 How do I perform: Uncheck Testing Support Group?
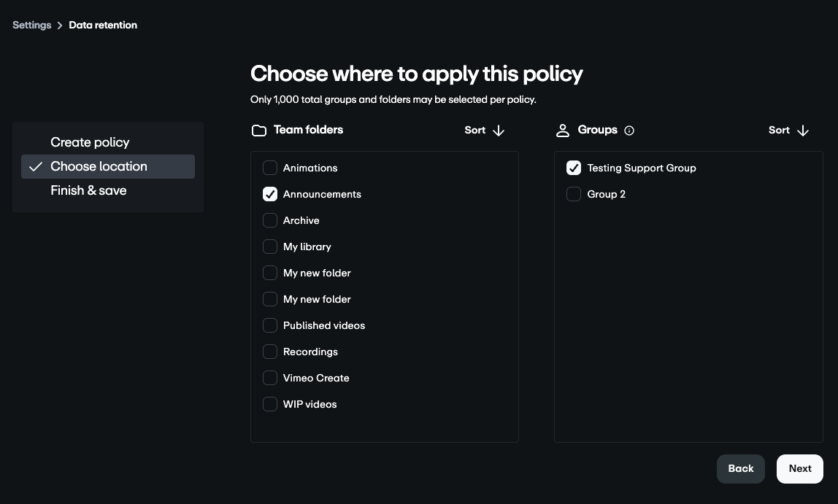tap(574, 168)
